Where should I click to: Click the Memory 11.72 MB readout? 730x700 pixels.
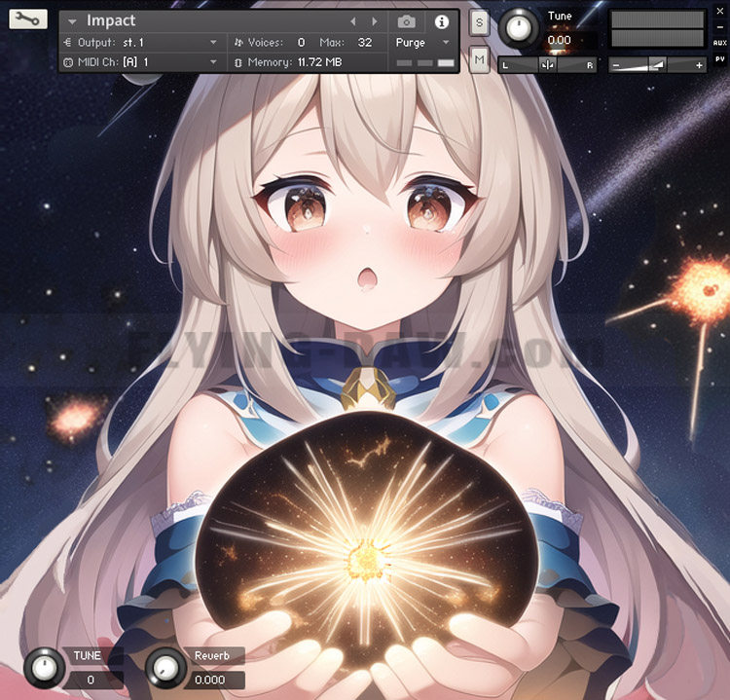[x=320, y=62]
